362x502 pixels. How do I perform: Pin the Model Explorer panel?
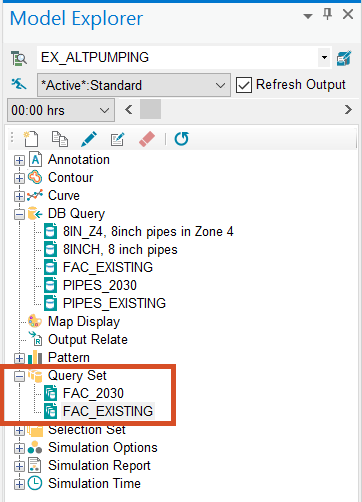point(328,14)
